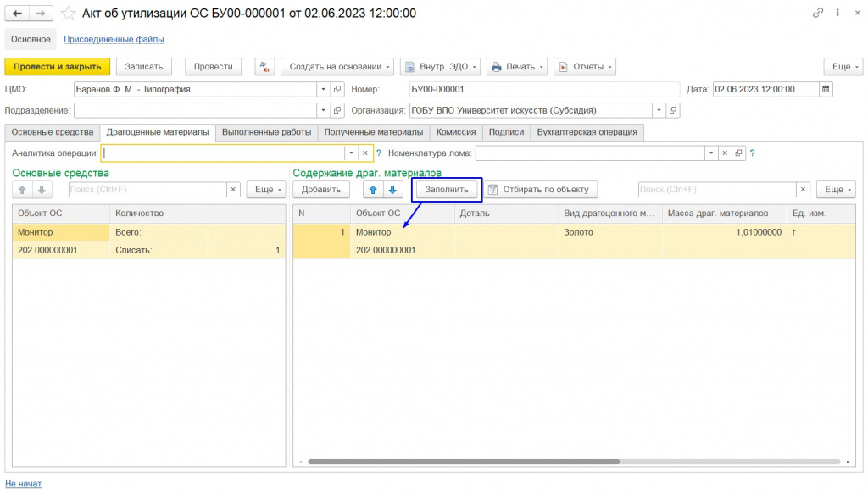Click the Заполнить button
Viewport: 868px width, 494px height.
(447, 190)
